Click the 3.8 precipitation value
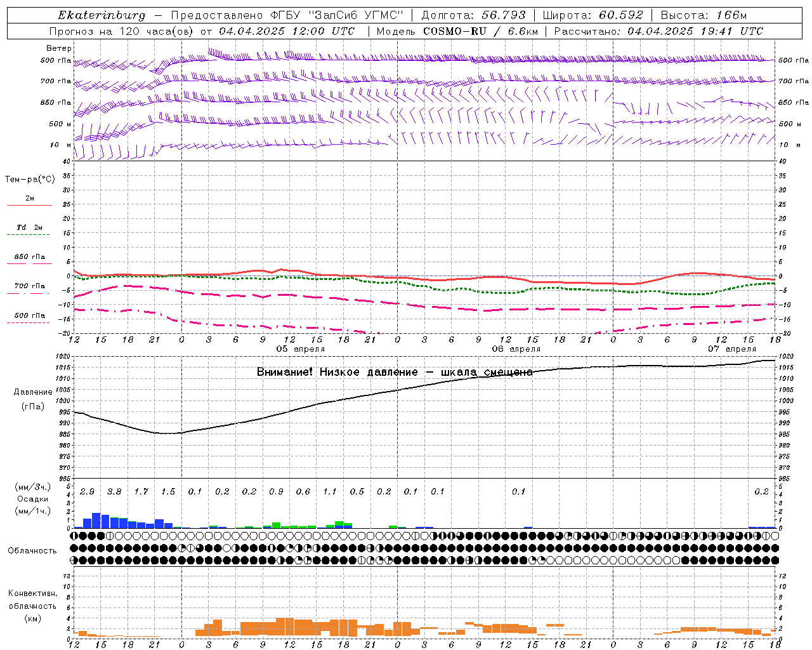The width and height of the screenshot is (812, 650). 114,492
